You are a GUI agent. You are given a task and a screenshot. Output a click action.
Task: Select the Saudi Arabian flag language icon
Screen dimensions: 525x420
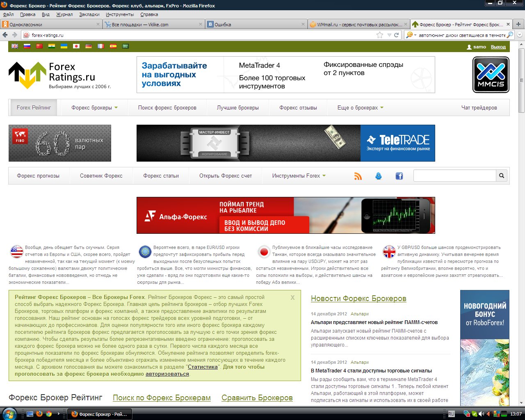coord(126,46)
